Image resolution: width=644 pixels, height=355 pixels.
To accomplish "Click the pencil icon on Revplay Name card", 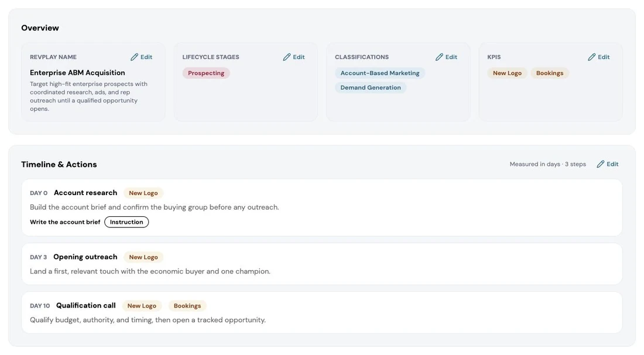I will (x=134, y=57).
